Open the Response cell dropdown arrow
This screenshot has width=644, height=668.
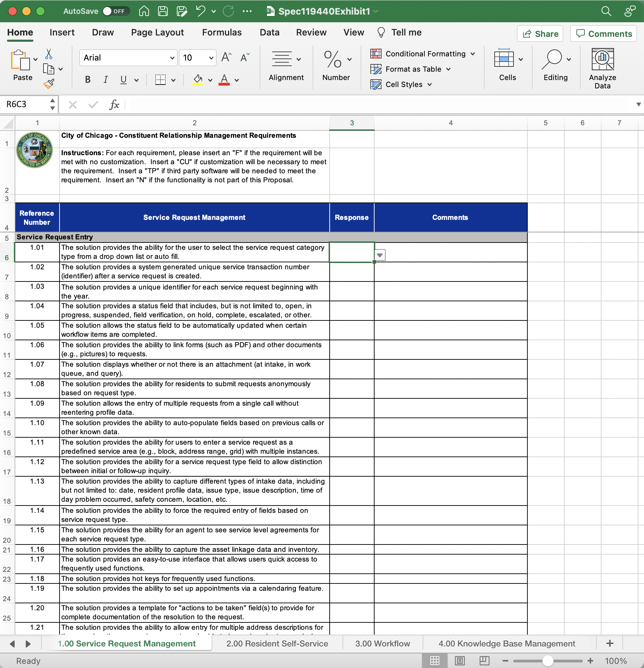point(380,255)
